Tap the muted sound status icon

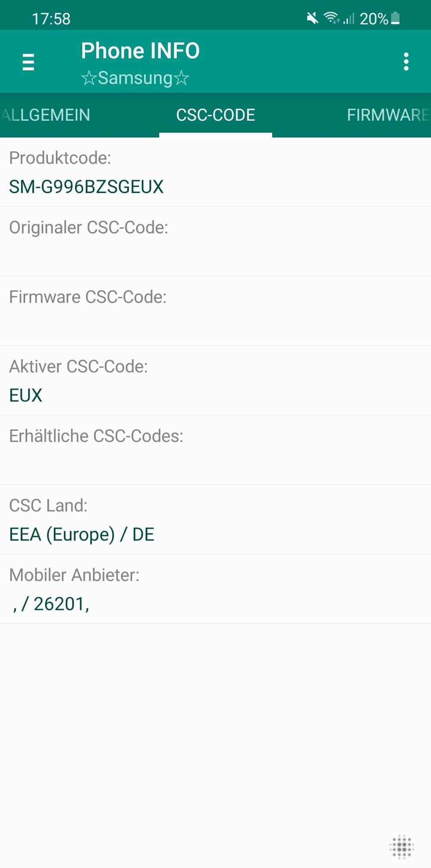click(312, 18)
